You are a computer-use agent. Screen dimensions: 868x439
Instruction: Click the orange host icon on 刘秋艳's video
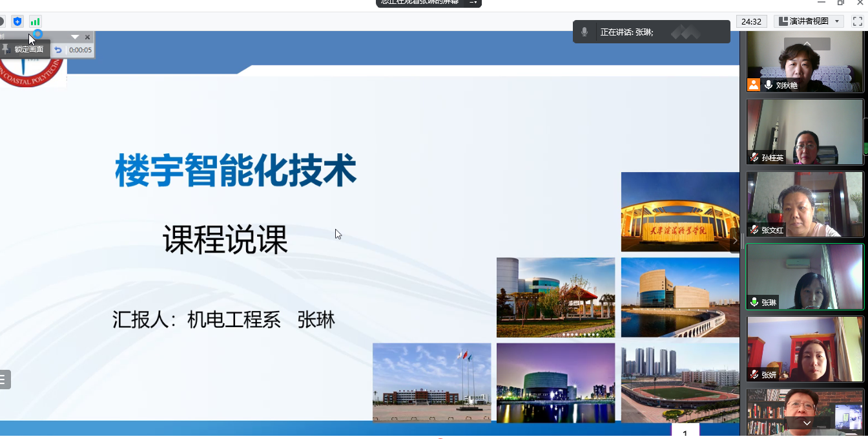[x=754, y=85]
